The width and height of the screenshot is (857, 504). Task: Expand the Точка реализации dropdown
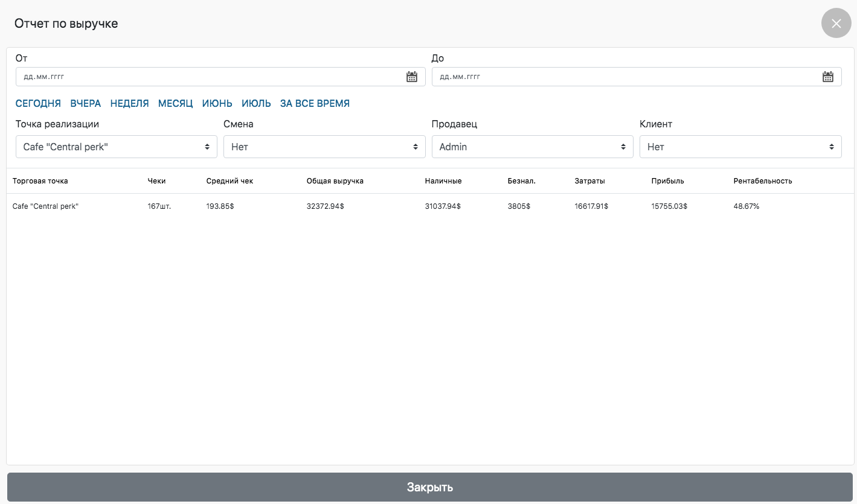coord(116,147)
